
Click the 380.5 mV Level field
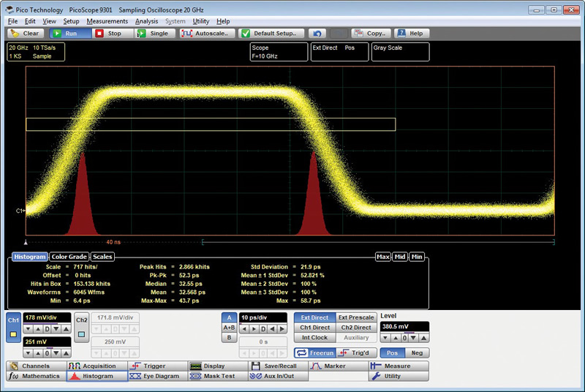(404, 326)
